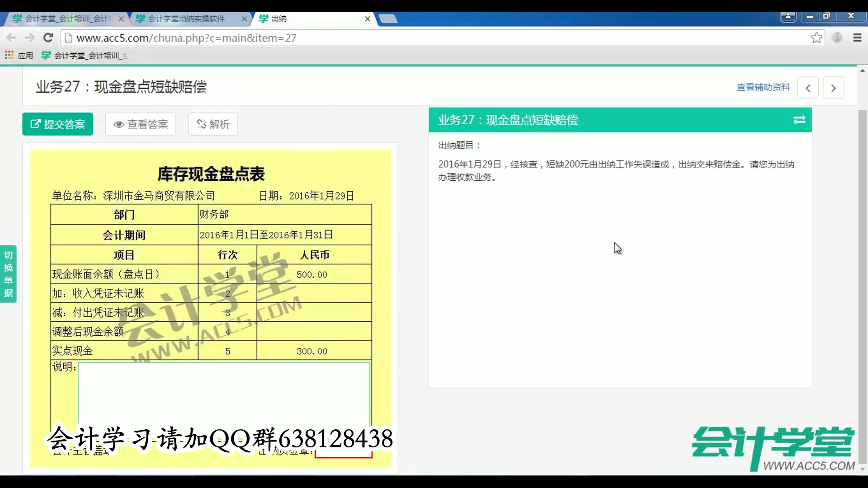This screenshot has height=488, width=868.
Task: Close the 会计学堂_会计培训 tab
Action: (x=121, y=19)
